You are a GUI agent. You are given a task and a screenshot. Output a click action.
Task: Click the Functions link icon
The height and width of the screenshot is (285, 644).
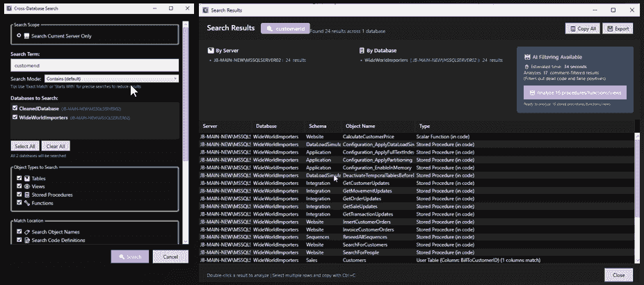coord(26,203)
